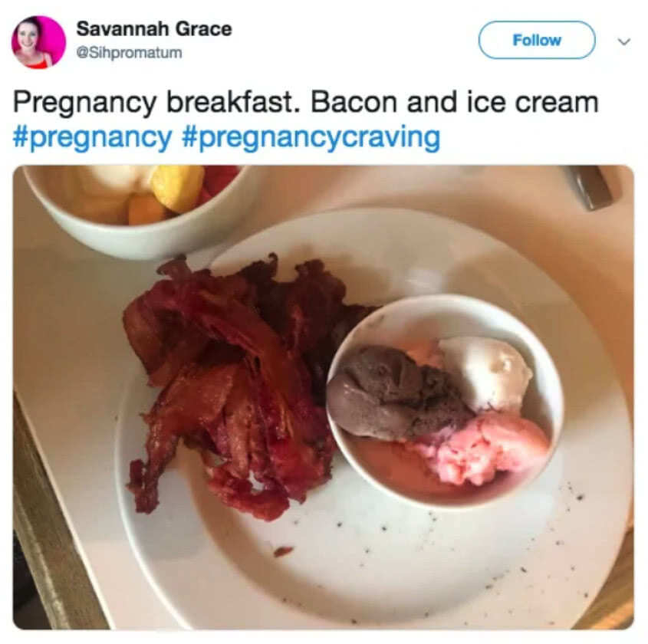Expand the tweet options chevron
This screenshot has width=648, height=644.
pos(623,41)
